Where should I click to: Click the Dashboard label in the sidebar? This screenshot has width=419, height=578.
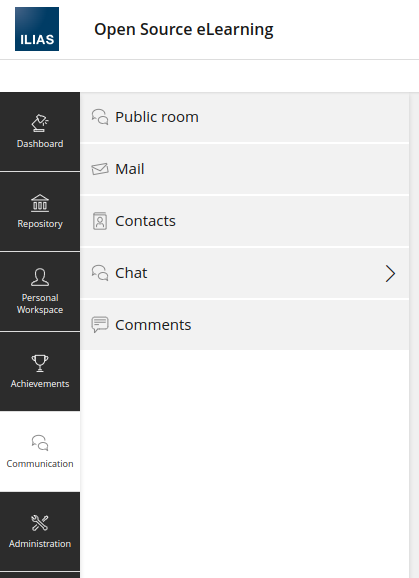pyautogui.click(x=40, y=144)
